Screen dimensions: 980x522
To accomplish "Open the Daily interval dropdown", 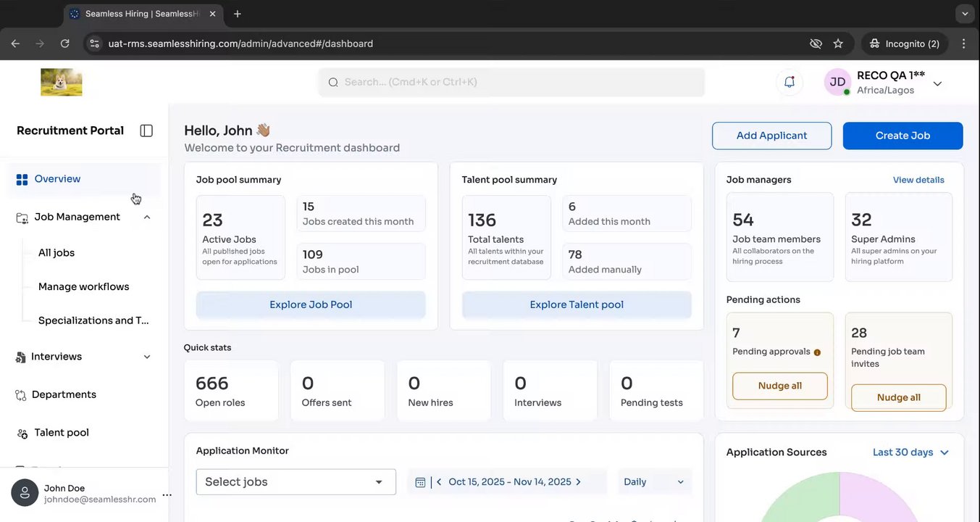I will tap(655, 482).
